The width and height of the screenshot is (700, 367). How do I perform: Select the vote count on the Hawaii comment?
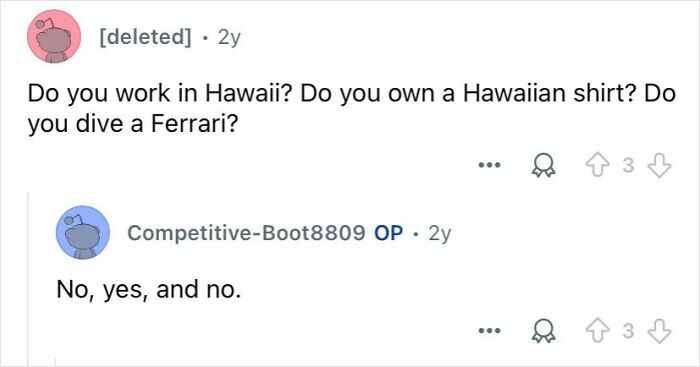click(x=629, y=166)
